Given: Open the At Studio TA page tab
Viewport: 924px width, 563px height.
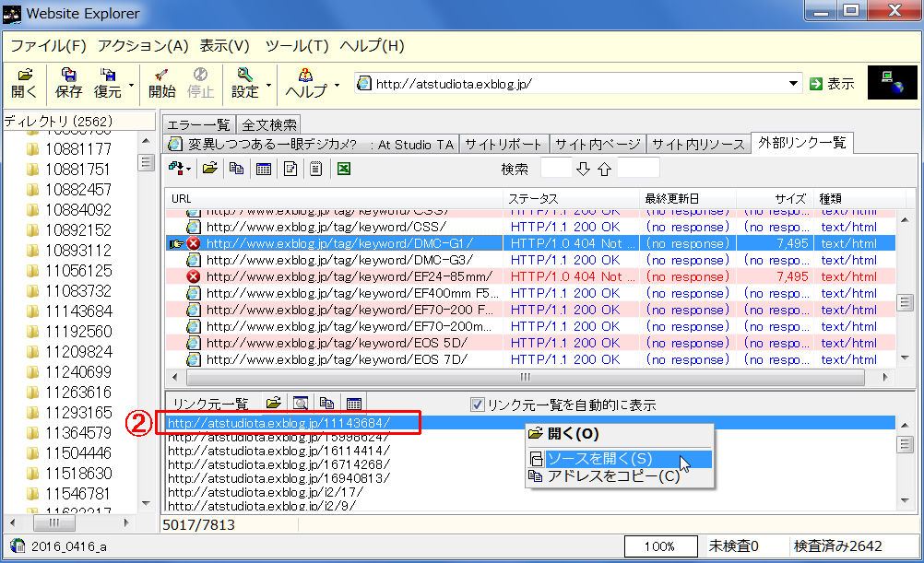Looking at the screenshot, I should (x=311, y=145).
